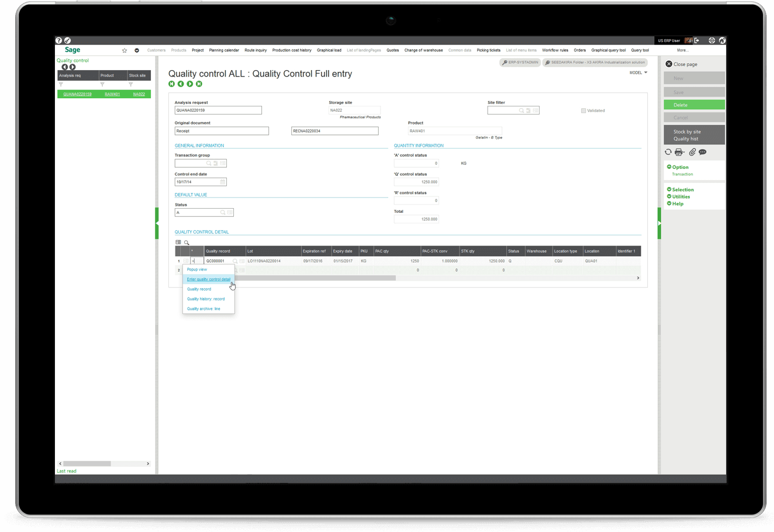Select Quality history: record menu item
The width and height of the screenshot is (774, 532).
click(x=209, y=299)
